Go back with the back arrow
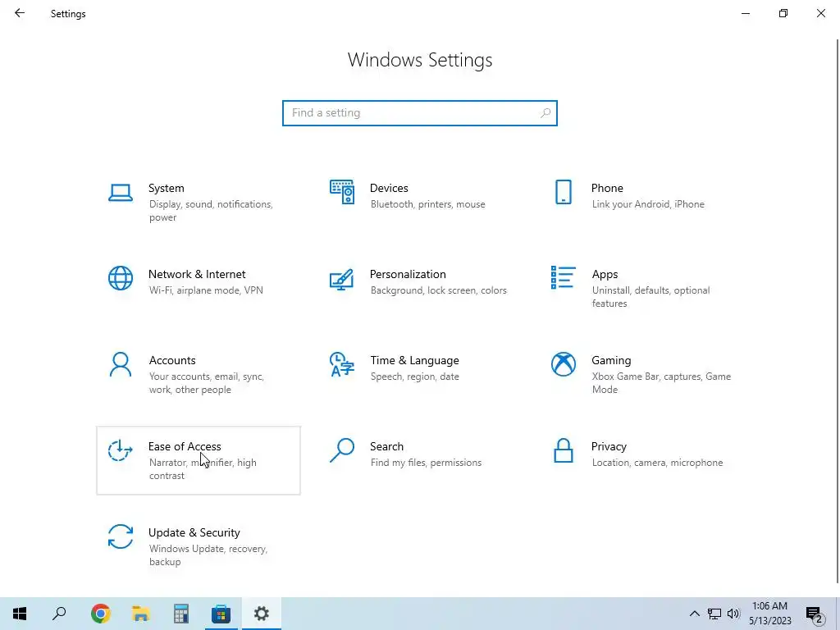Image resolution: width=840 pixels, height=630 pixels. [x=20, y=13]
